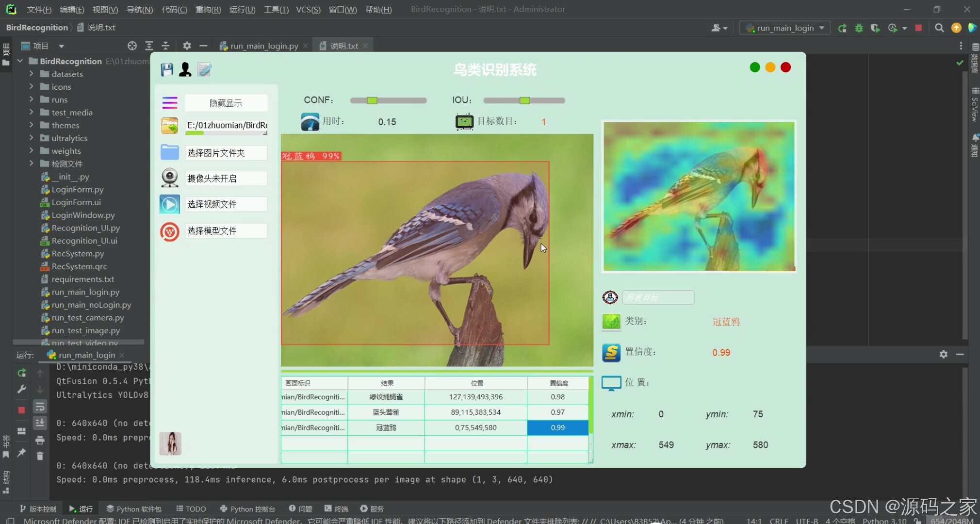Select the 蓝头莺雀 result row
Image resolution: width=980 pixels, height=524 pixels.
(x=386, y=412)
